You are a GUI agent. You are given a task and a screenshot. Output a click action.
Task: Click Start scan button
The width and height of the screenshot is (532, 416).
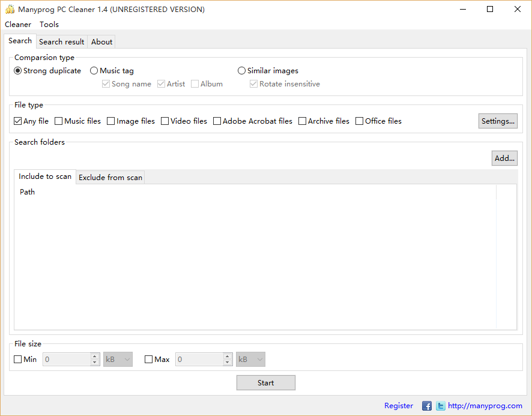[265, 383]
